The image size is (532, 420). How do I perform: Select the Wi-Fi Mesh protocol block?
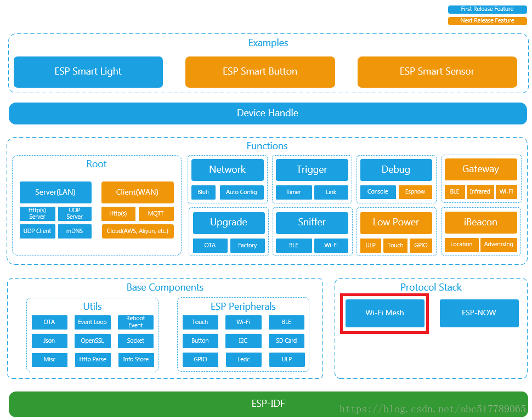(385, 313)
